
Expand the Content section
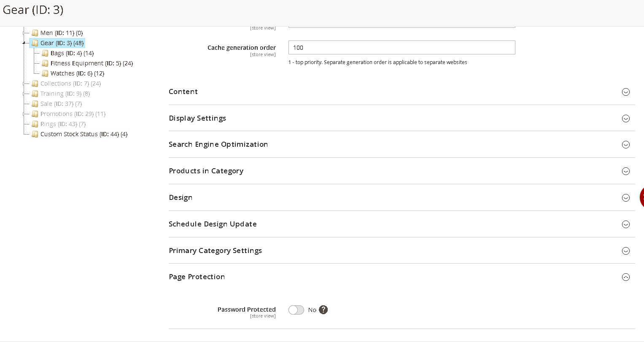(x=625, y=92)
